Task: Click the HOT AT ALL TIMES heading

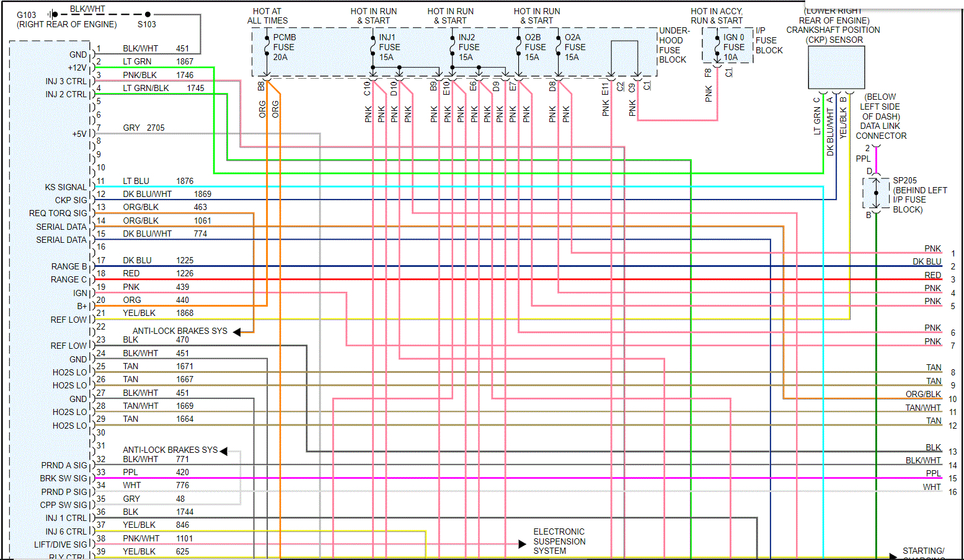Action: [268, 16]
